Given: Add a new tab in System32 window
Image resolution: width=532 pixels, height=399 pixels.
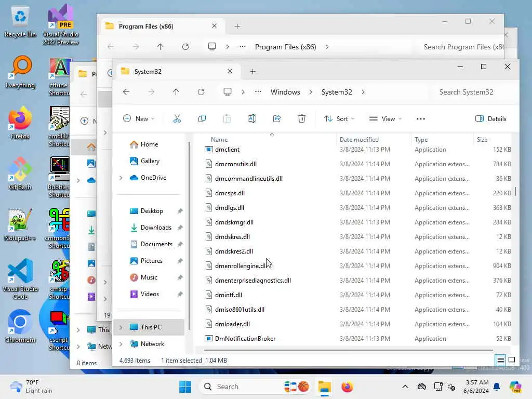Looking at the screenshot, I should point(253,71).
